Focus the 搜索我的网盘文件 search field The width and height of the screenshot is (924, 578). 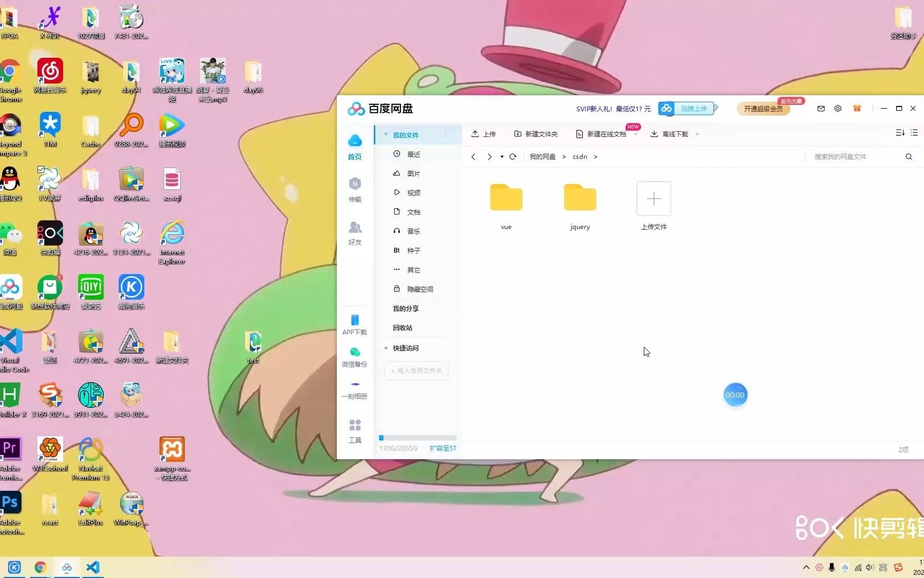856,157
